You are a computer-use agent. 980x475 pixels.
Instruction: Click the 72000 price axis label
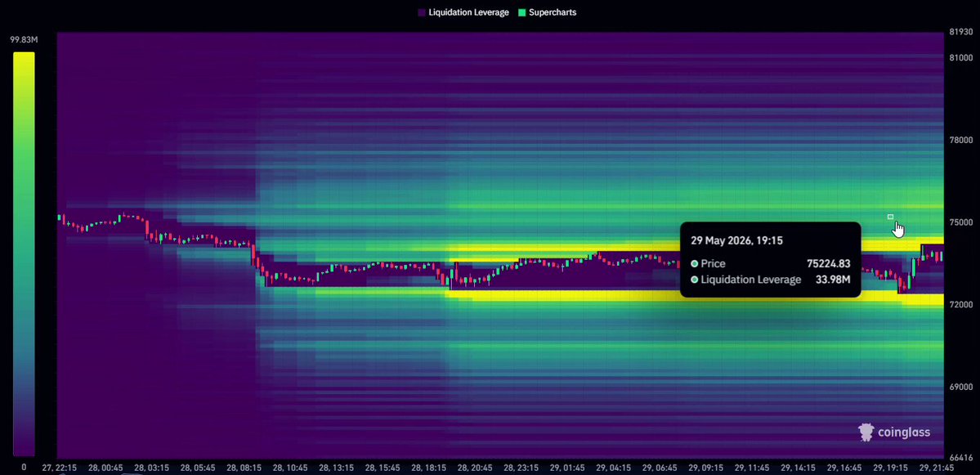(x=960, y=304)
